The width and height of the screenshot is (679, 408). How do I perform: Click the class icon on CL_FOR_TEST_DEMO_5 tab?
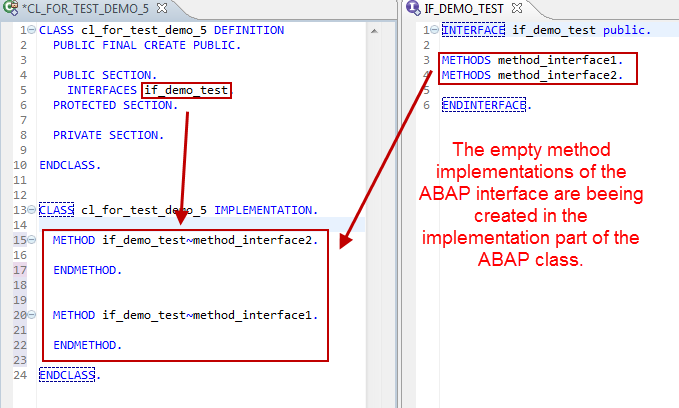[10, 7]
